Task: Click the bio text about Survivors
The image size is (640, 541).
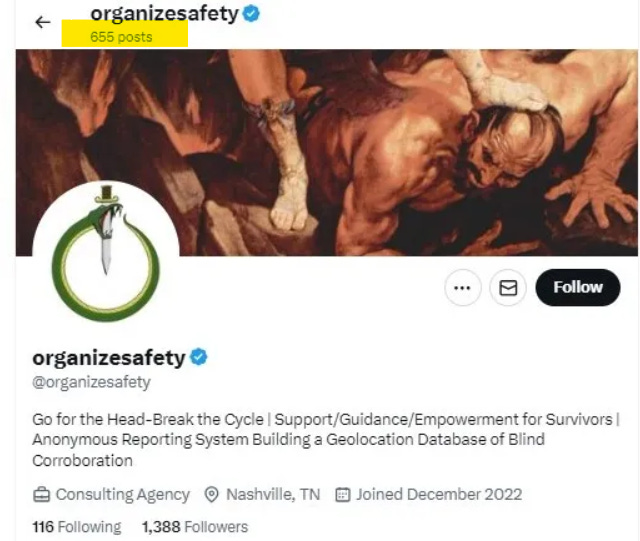Action: 326,440
